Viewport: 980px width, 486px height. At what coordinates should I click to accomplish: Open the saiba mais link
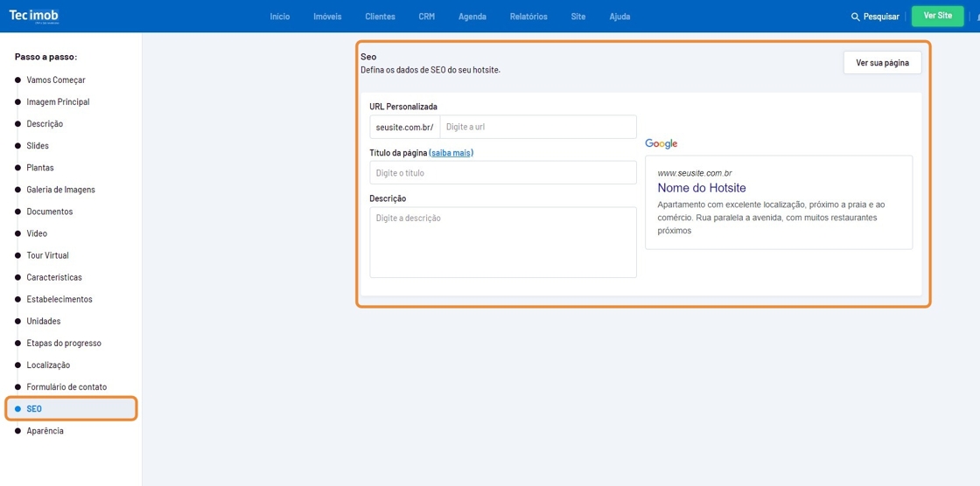click(x=451, y=153)
